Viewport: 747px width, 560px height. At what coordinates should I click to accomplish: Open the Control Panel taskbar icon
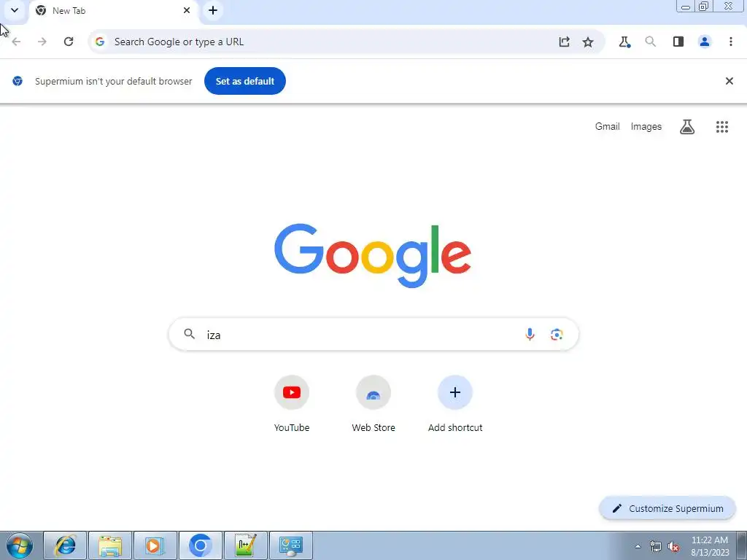(291, 545)
